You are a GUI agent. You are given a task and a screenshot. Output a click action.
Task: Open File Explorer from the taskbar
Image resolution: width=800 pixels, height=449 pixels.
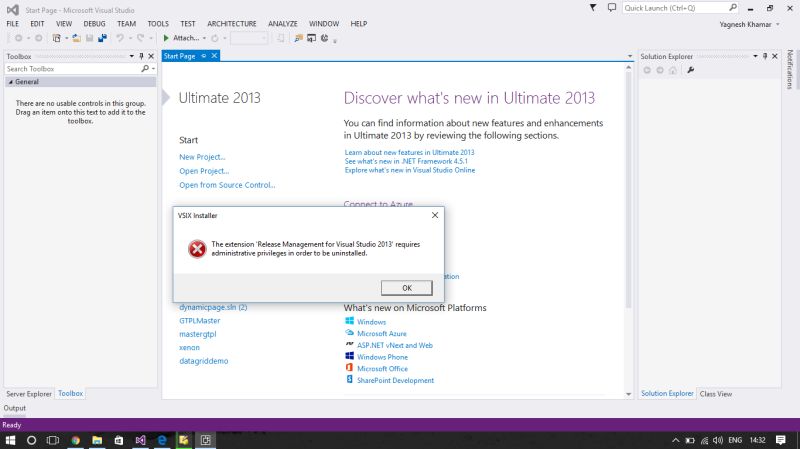tap(97, 440)
